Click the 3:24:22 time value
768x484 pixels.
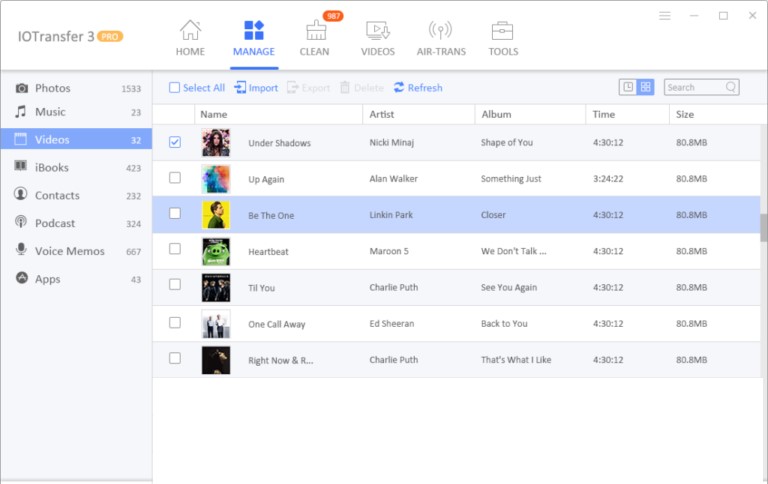[x=608, y=179]
